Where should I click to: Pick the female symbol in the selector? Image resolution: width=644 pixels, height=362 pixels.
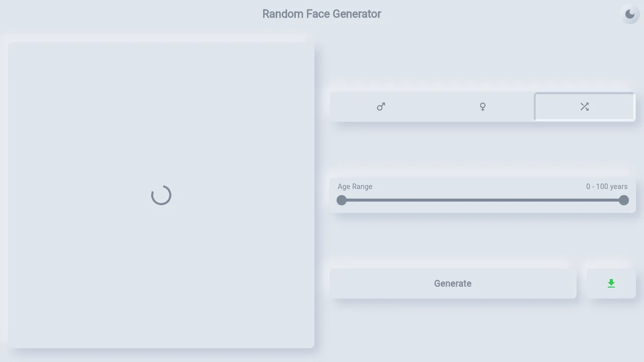click(482, 107)
